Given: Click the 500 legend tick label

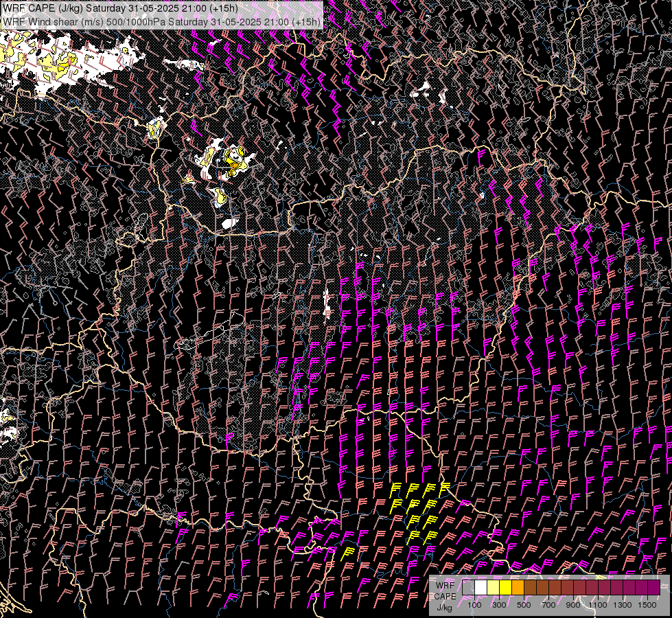Looking at the screenshot, I should pyautogui.click(x=524, y=605).
